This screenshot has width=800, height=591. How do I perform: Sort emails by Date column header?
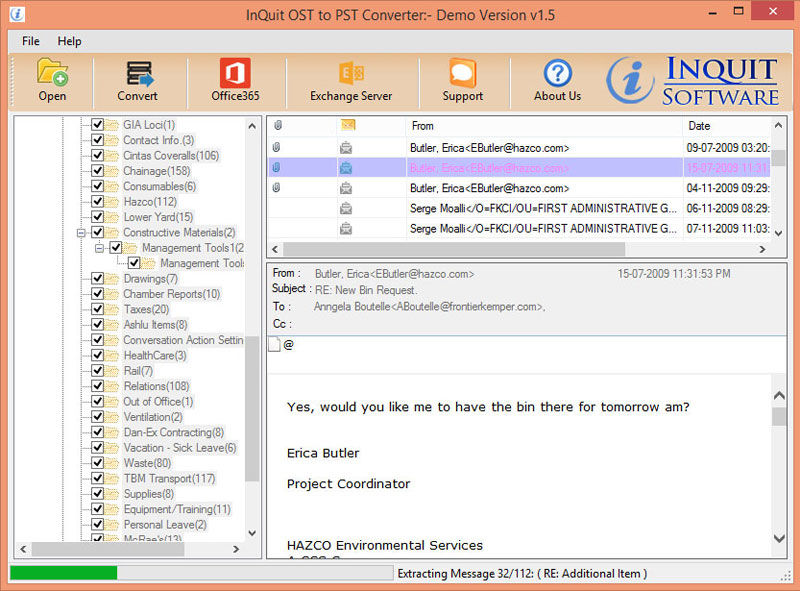pos(727,126)
